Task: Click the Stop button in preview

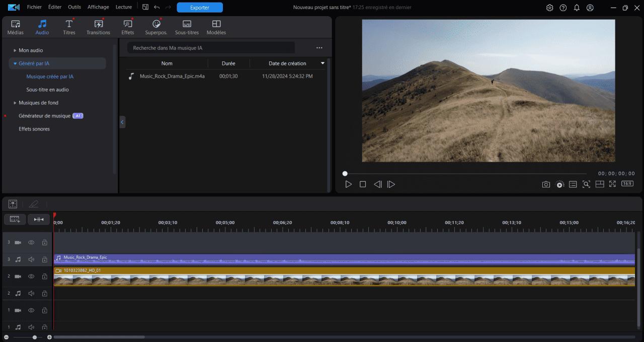Action: [363, 184]
